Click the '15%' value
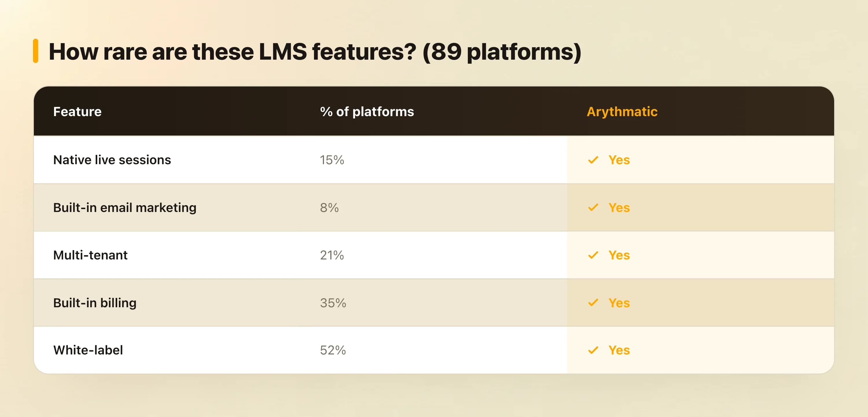868x417 pixels. pos(332,160)
